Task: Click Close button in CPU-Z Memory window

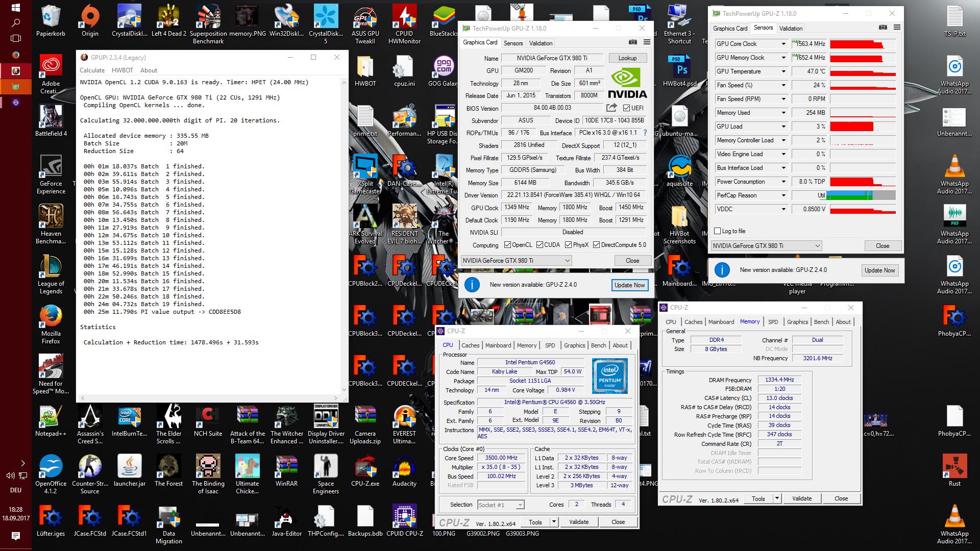Action: tap(841, 498)
